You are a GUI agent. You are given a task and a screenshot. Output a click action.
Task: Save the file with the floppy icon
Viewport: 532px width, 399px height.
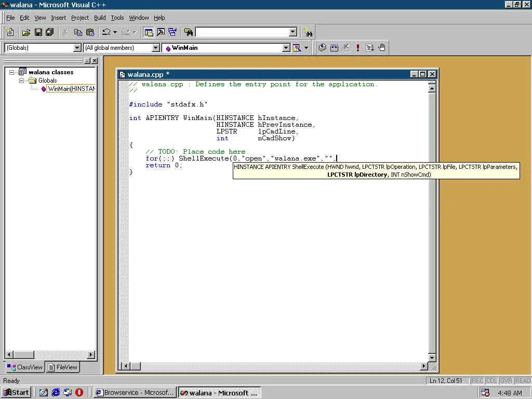point(38,32)
